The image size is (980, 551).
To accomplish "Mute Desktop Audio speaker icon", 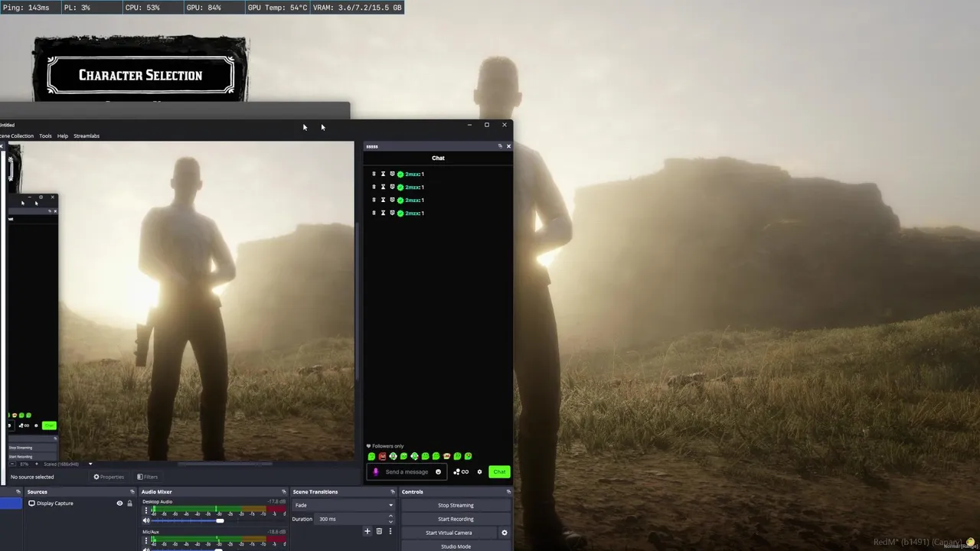I will click(146, 520).
